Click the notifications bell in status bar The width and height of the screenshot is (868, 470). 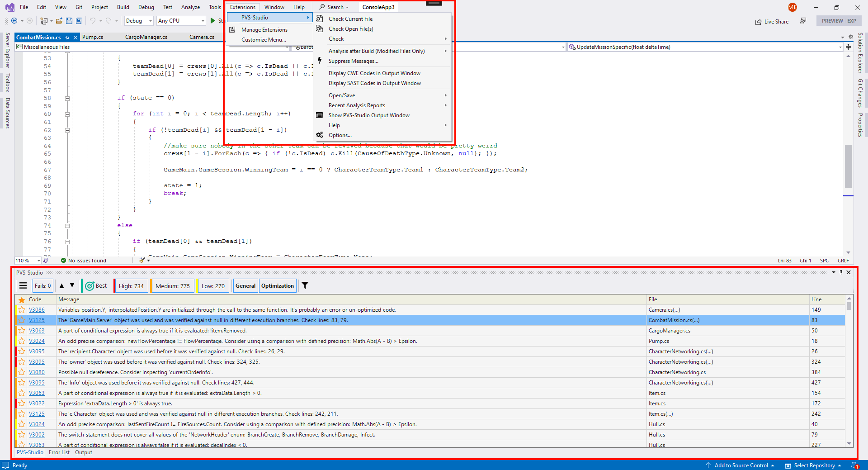pos(854,465)
